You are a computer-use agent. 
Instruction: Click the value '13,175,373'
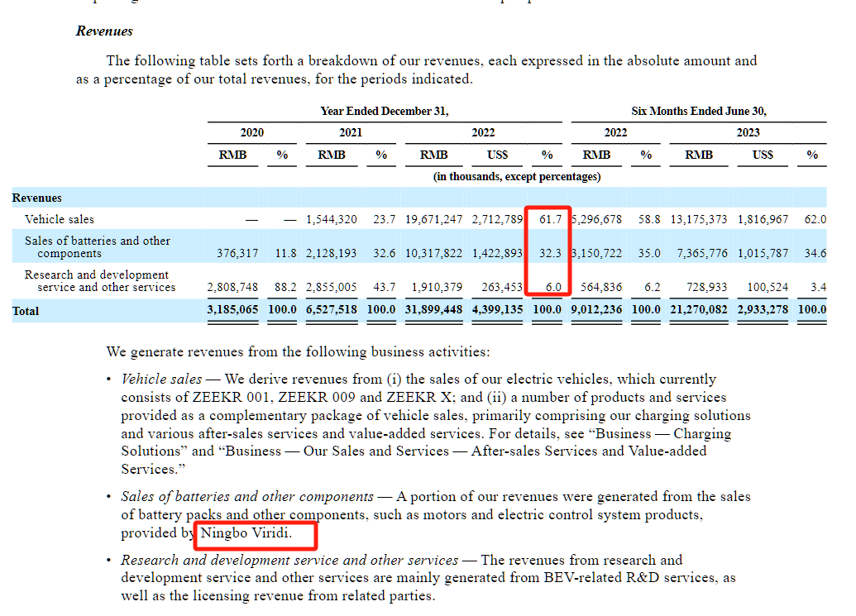tap(699, 219)
